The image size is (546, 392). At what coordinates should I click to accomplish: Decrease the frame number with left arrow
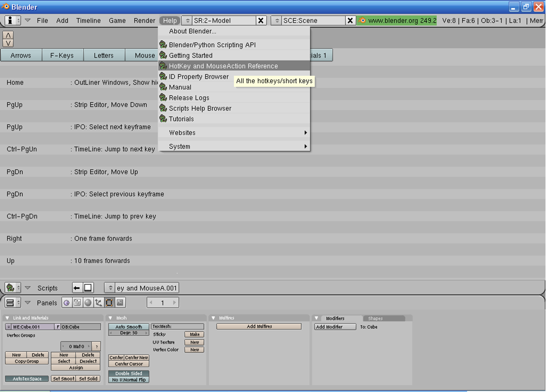click(151, 303)
